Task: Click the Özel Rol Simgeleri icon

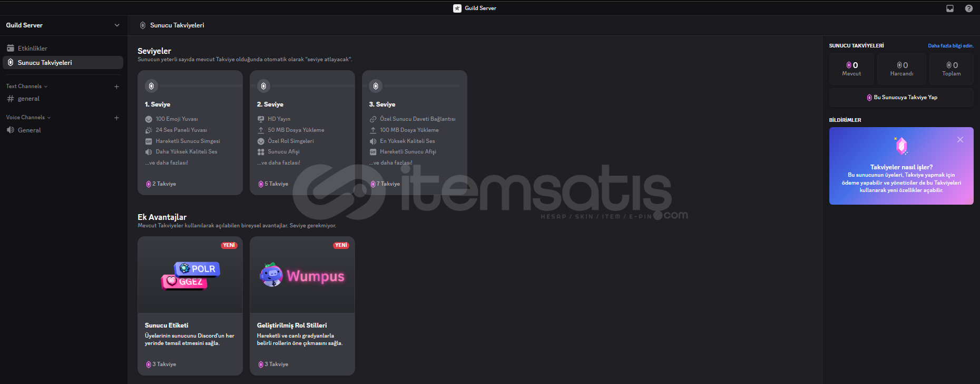Action: tap(261, 141)
